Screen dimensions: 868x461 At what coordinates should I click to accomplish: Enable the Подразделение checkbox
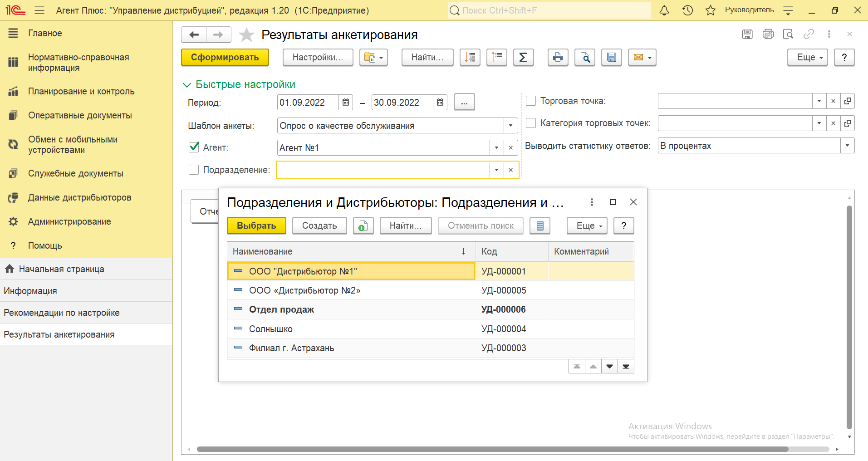pyautogui.click(x=194, y=170)
